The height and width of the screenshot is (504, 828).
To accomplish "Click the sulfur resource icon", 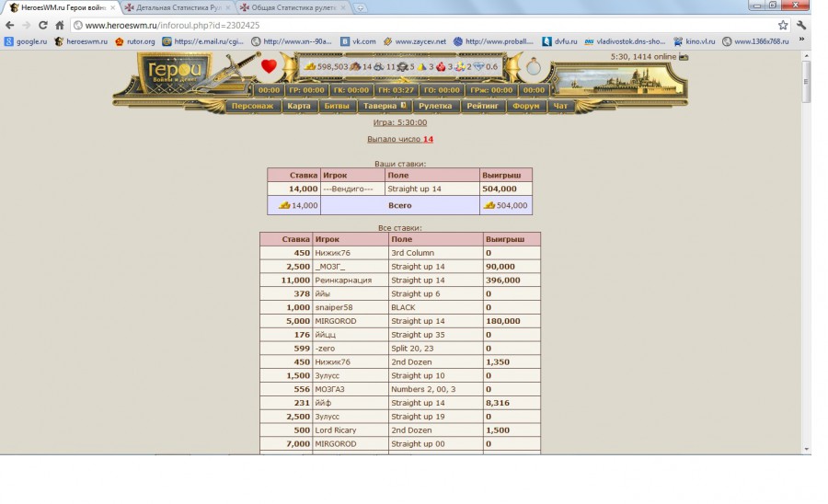I will (421, 66).
